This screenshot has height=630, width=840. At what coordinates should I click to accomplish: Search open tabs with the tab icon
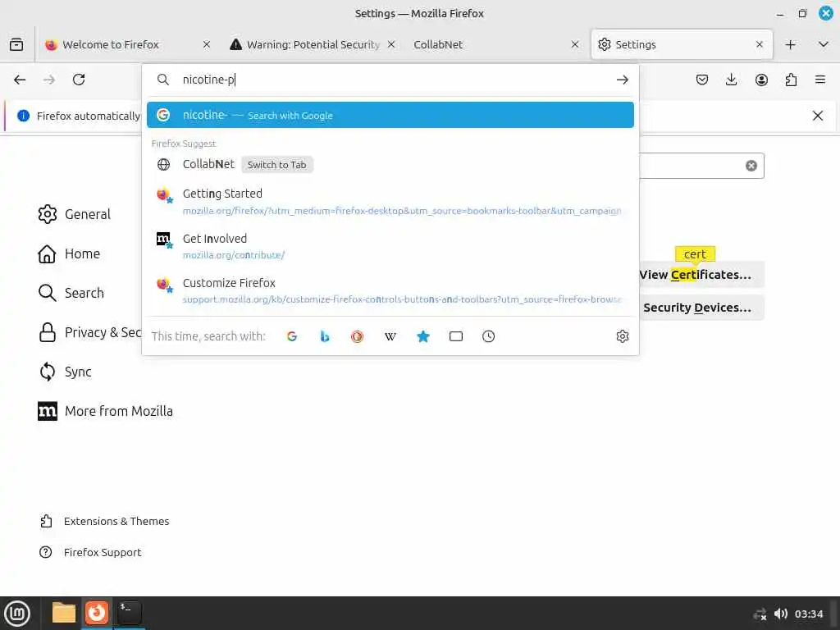[456, 336]
